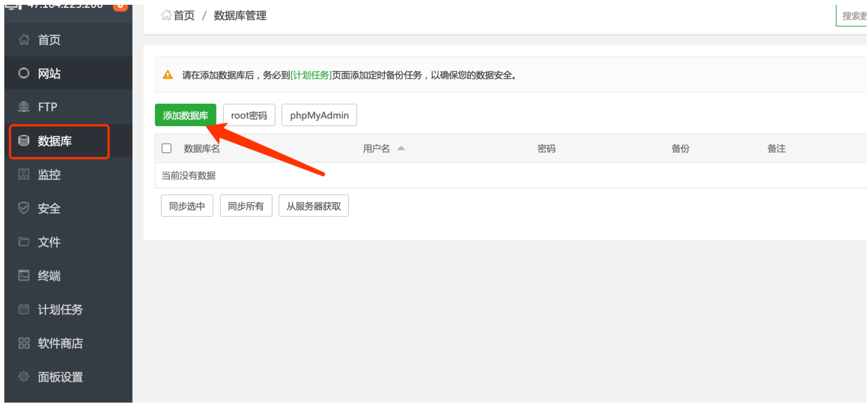This screenshot has width=868, height=405.
Task: Open phpMyAdmin button
Action: point(319,115)
